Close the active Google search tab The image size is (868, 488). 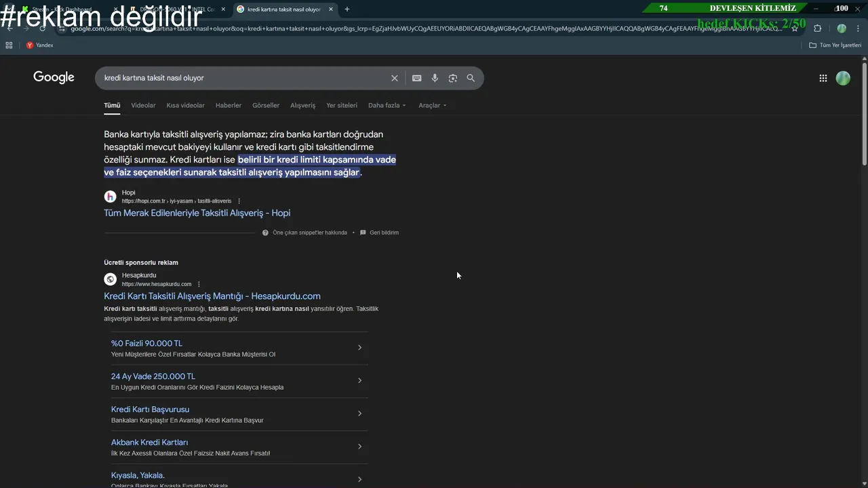tap(331, 9)
